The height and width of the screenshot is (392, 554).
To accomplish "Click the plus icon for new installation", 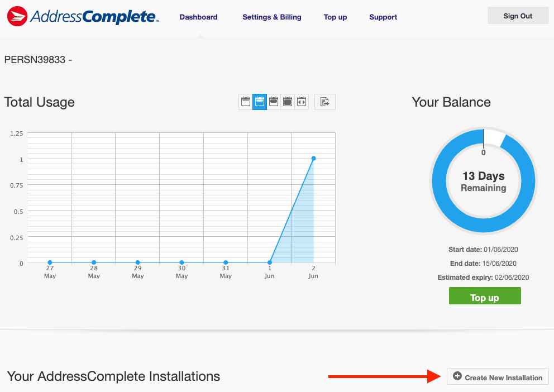I will click(457, 377).
